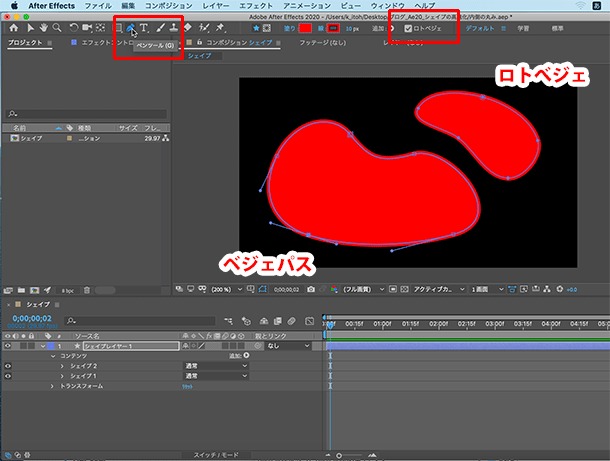The width and height of the screenshot is (610, 461).
Task: Open the 1画面 view layout dropdown
Action: pos(487,289)
